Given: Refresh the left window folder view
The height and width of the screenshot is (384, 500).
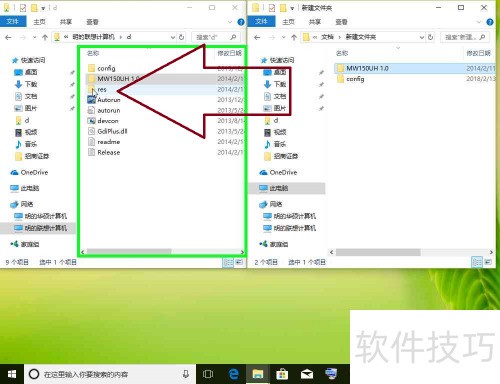Looking at the screenshot, I should coord(181,37).
